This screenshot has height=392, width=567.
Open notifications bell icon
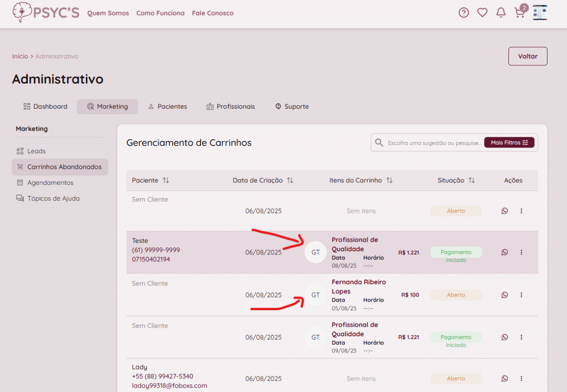[501, 13]
